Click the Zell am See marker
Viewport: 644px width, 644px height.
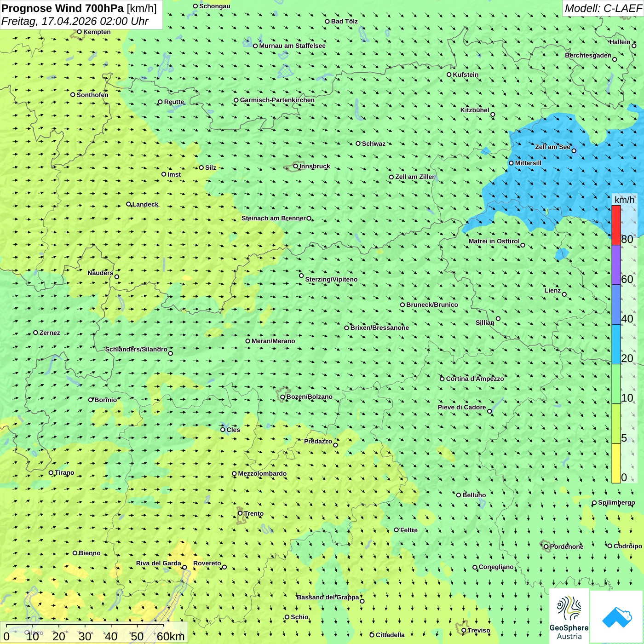tap(574, 150)
